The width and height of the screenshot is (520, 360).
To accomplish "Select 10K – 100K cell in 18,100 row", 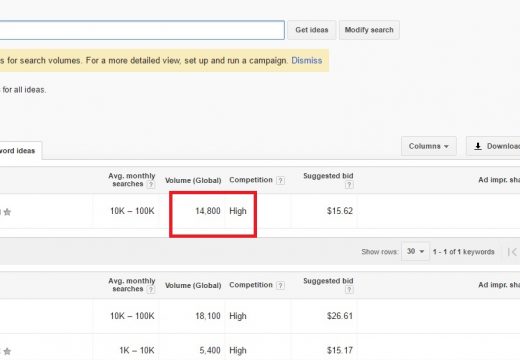I will 132,316.
